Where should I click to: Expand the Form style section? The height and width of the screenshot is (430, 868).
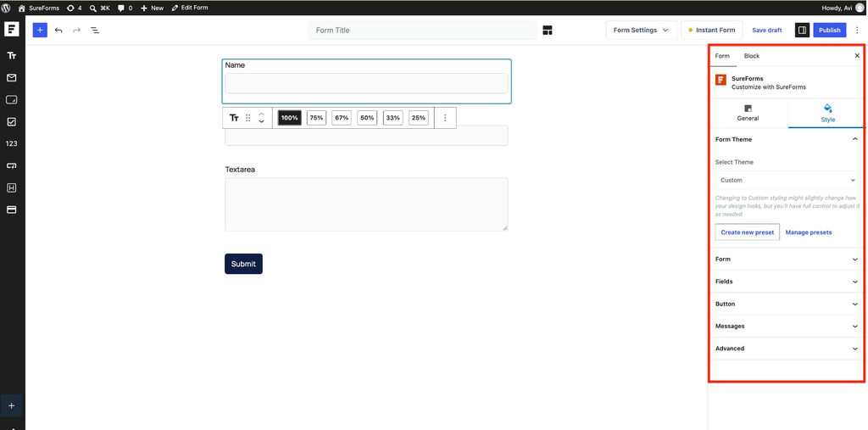(787, 260)
